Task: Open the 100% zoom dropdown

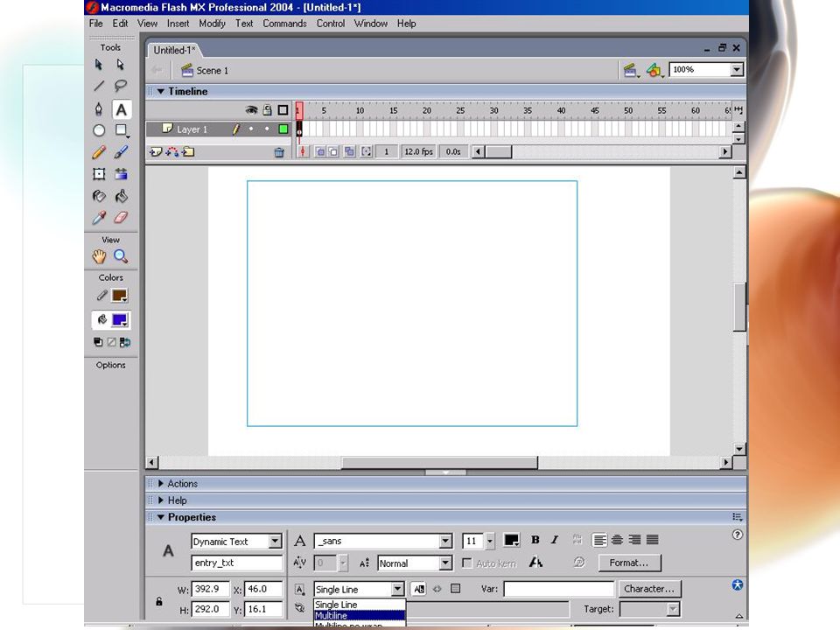Action: [737, 70]
